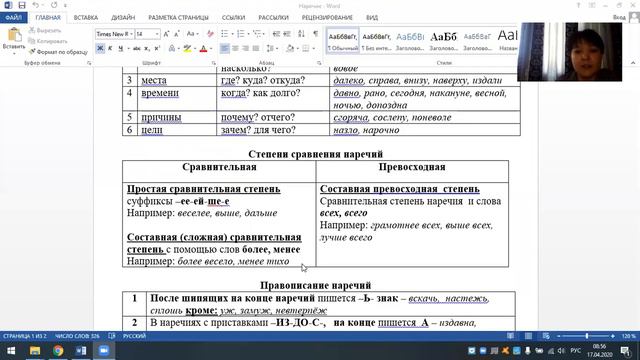
Task: Open the shading color dropdown arrow
Action: 298,49
